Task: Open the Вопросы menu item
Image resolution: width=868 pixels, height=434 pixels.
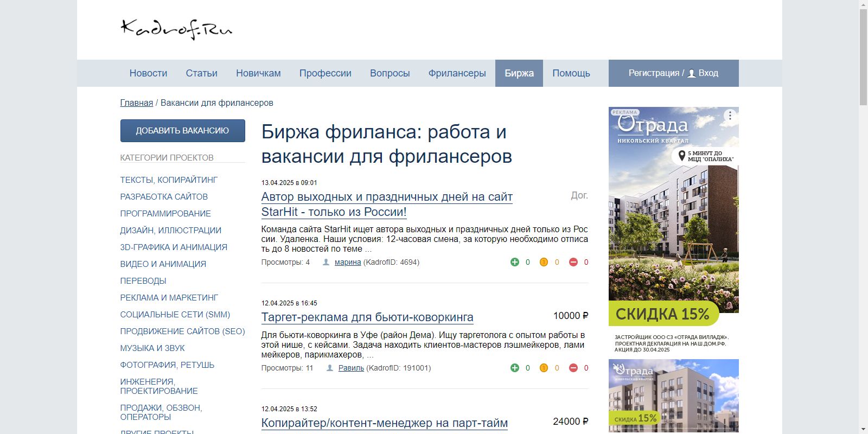Action: [390, 73]
